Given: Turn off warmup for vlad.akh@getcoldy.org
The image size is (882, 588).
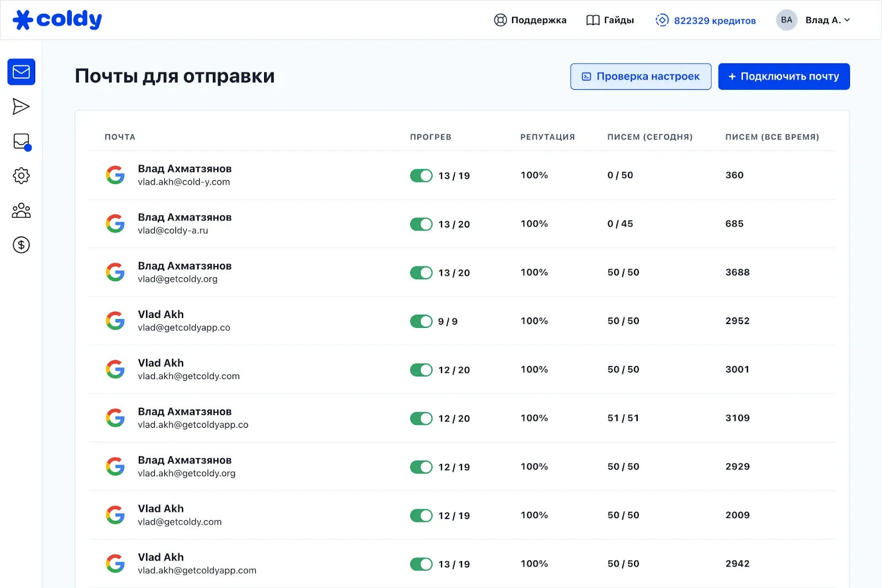Looking at the screenshot, I should [x=421, y=467].
